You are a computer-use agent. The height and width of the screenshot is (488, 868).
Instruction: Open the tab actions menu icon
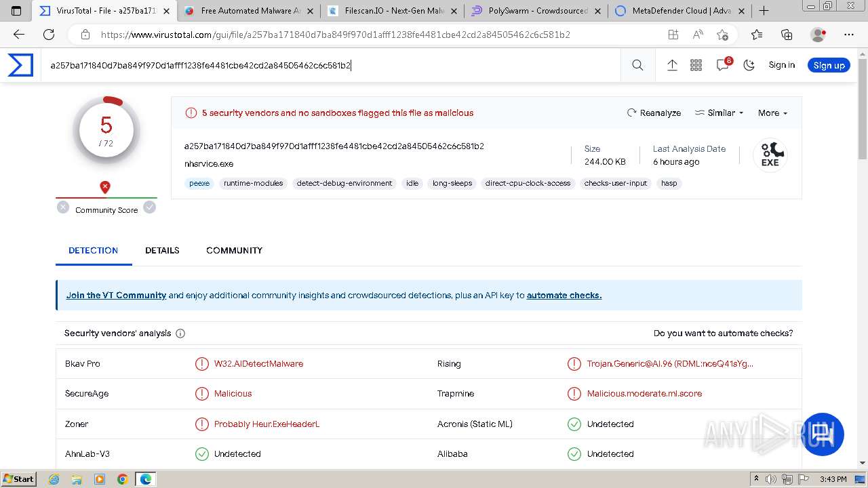pyautogui.click(x=16, y=11)
